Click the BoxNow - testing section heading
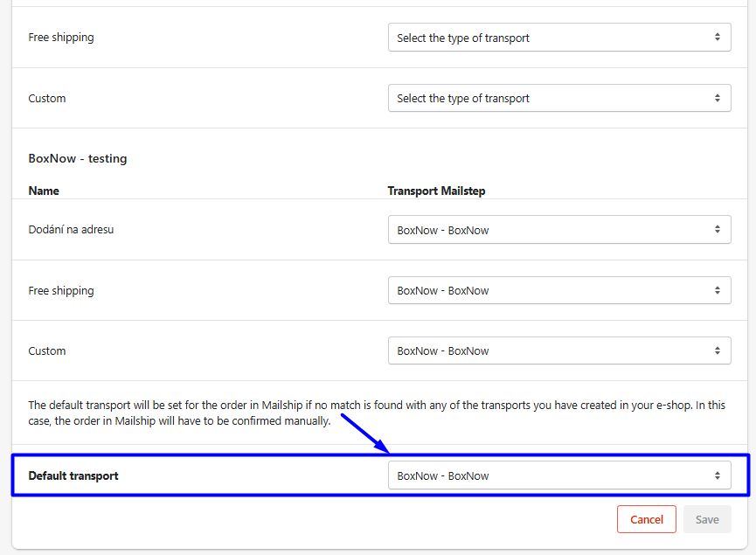The height and width of the screenshot is (555, 756). [x=78, y=158]
